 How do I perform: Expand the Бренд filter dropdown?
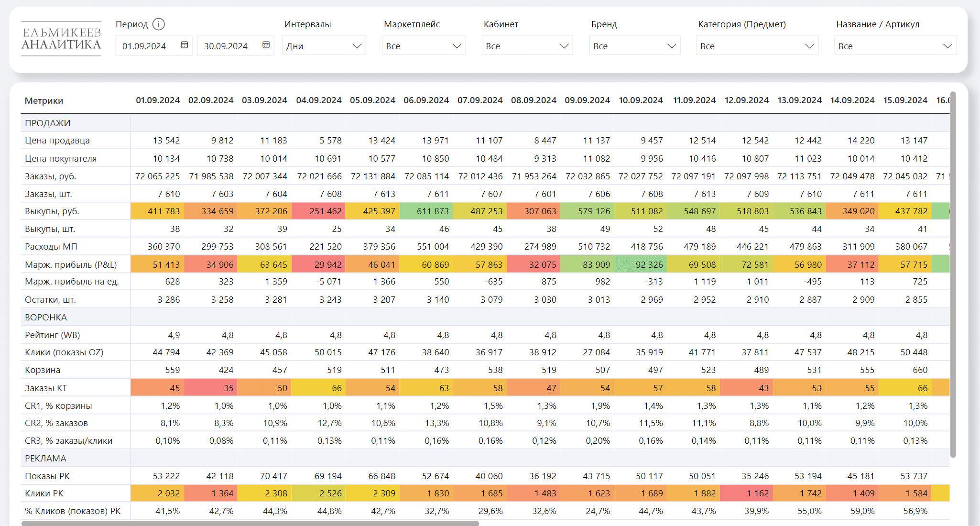click(x=634, y=46)
